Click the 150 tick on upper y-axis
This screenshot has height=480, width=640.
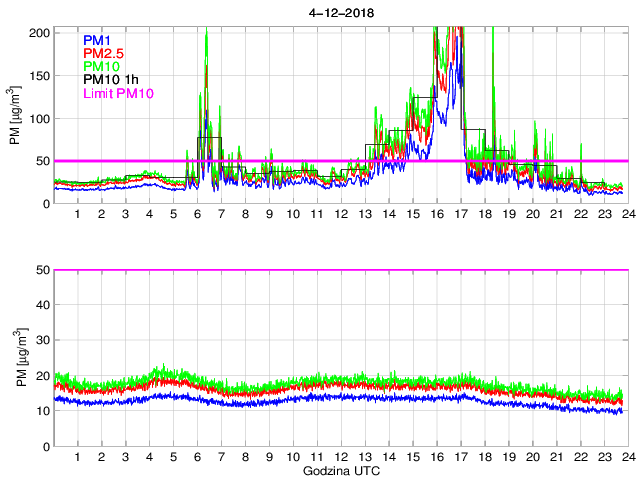[38, 76]
